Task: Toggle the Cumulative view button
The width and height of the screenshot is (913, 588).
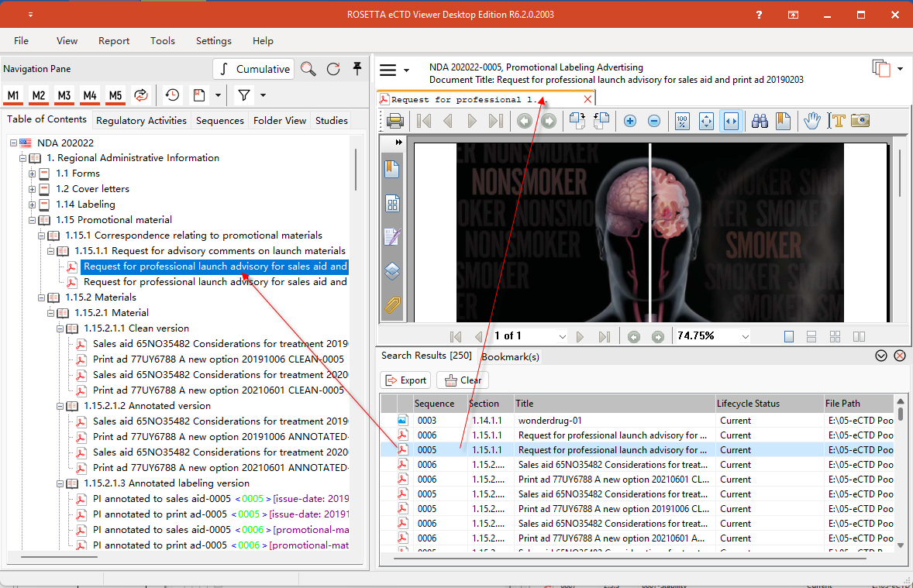Action: (x=253, y=69)
